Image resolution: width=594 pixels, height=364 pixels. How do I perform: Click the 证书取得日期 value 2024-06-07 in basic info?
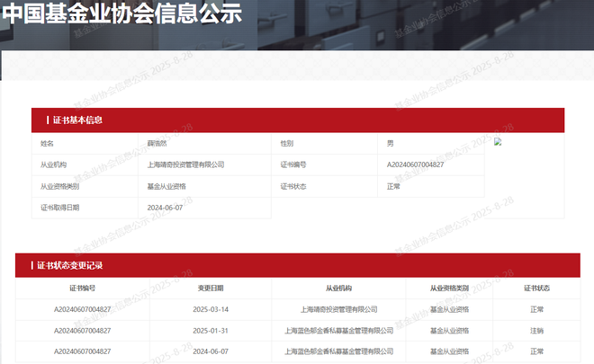tap(165, 207)
